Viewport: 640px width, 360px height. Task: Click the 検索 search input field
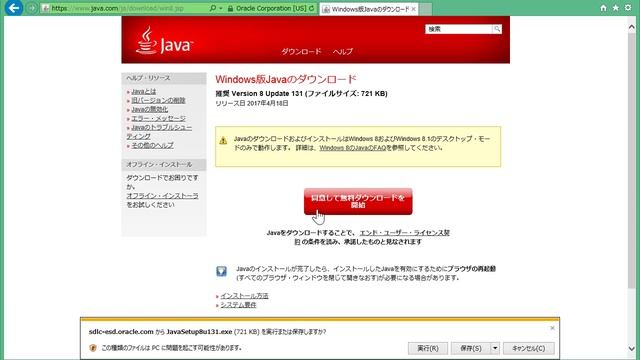point(459,29)
